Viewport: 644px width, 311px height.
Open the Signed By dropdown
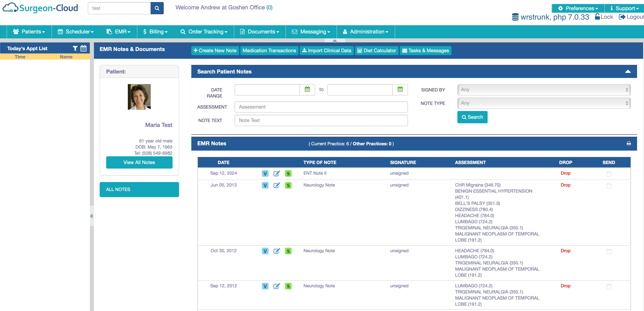point(544,89)
